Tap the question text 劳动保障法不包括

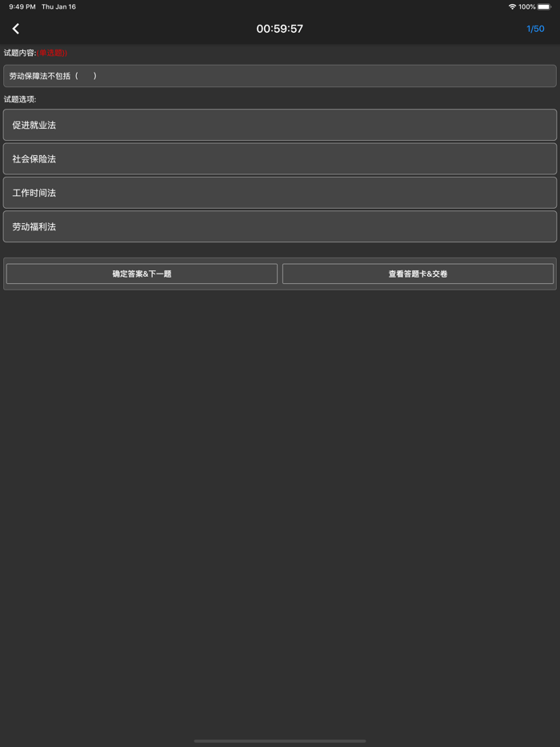coord(40,76)
